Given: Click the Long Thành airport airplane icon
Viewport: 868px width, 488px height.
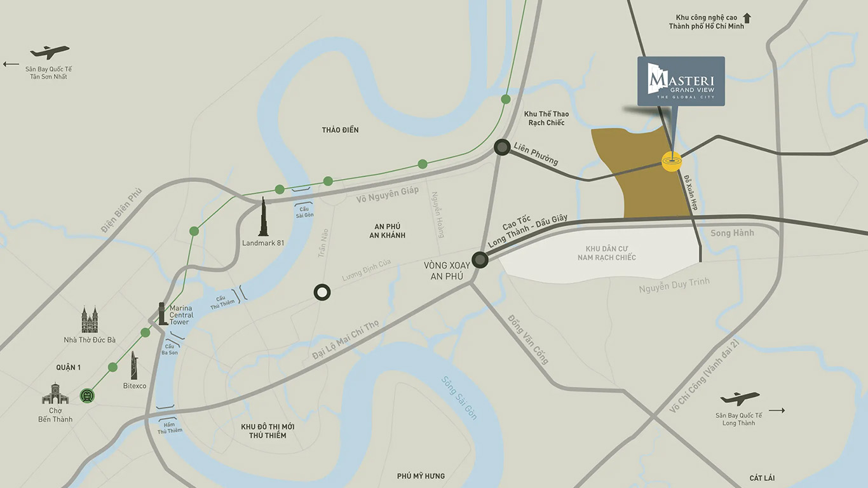Looking at the screenshot, I should click(x=740, y=398).
